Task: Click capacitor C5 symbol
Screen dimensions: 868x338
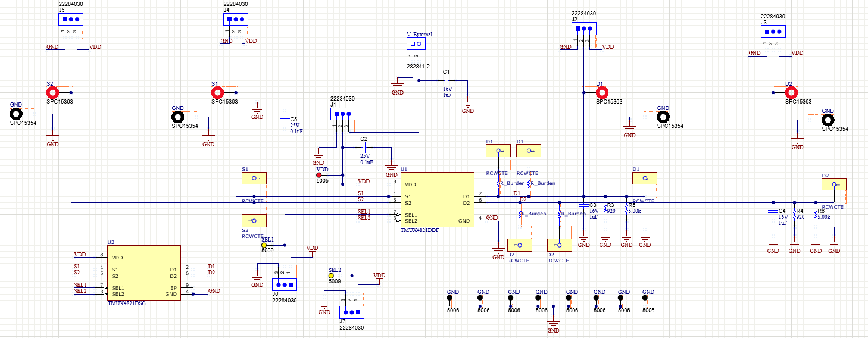Action: point(285,120)
